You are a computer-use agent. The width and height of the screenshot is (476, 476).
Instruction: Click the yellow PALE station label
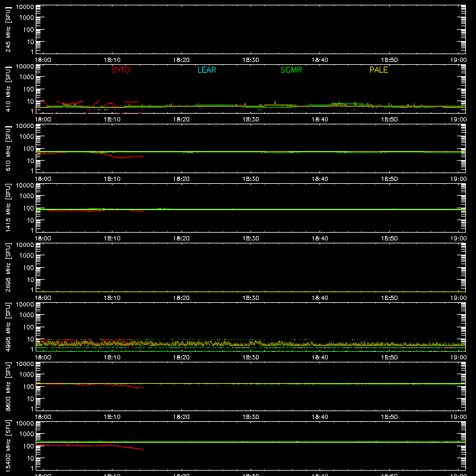[x=378, y=70]
